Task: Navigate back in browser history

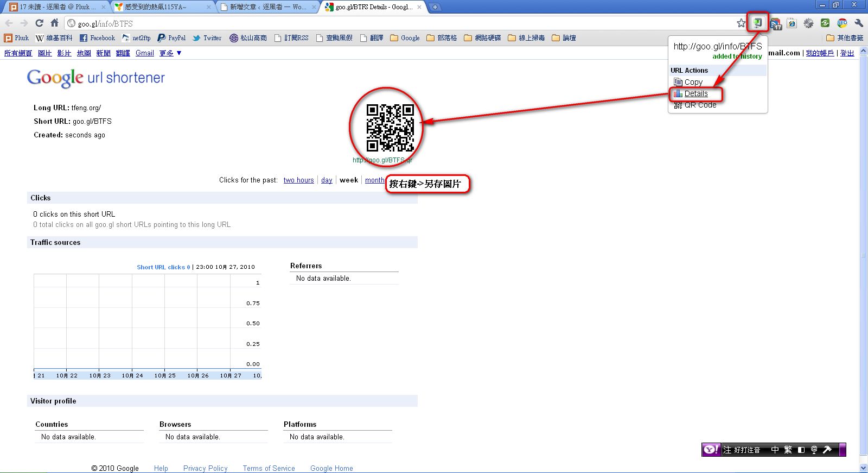Action: (9, 23)
